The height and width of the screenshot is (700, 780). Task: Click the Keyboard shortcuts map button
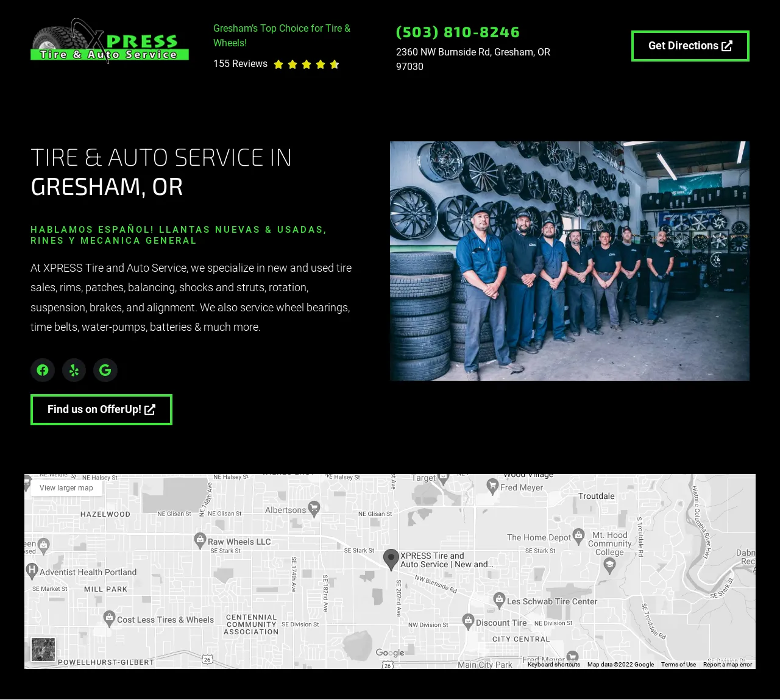554,665
